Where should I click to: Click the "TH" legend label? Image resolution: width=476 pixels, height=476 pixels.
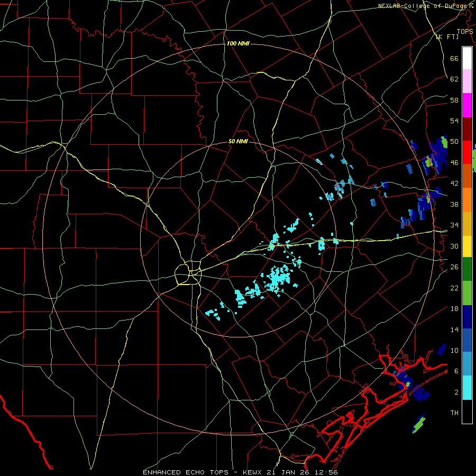(x=454, y=413)
